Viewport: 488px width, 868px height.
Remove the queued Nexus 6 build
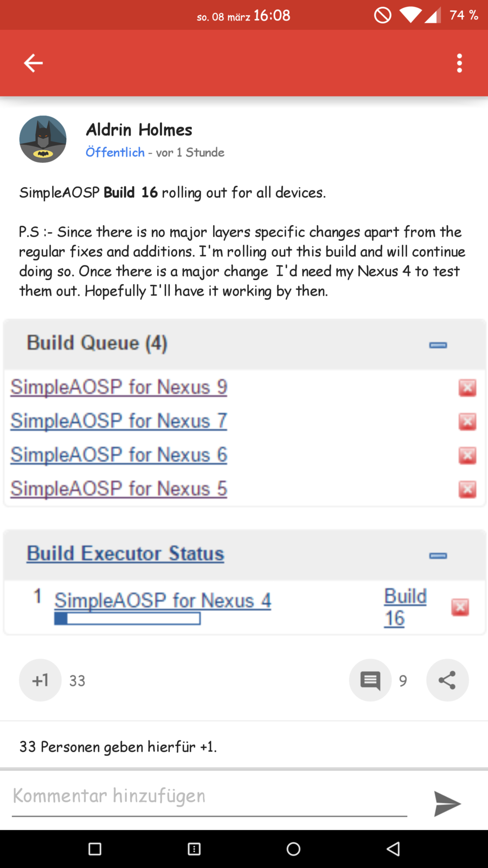[x=467, y=455]
